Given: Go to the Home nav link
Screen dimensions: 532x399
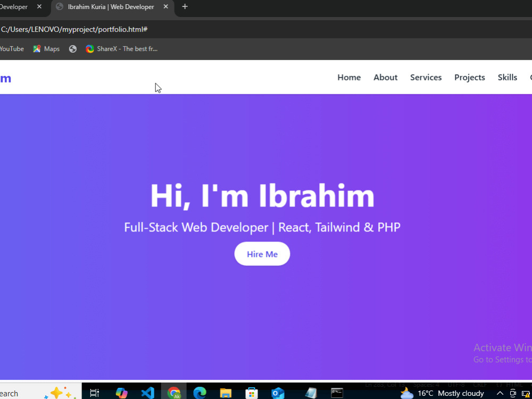Looking at the screenshot, I should 349,77.
